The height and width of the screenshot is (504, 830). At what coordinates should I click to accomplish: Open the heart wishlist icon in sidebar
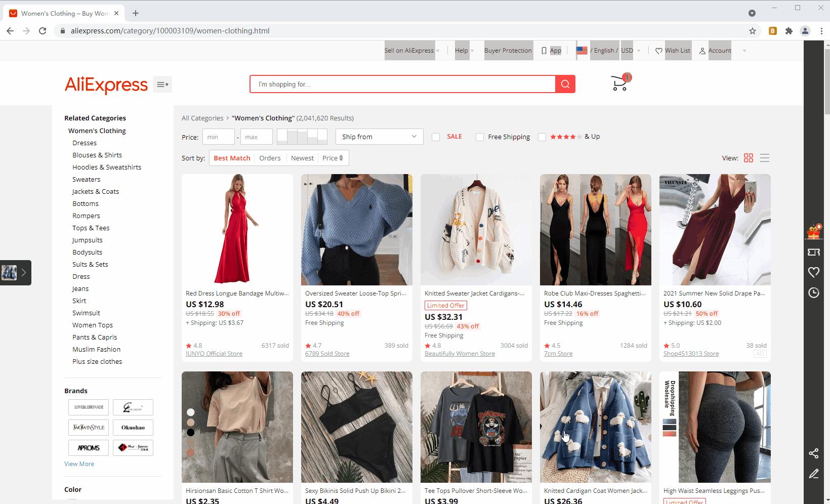click(x=814, y=272)
